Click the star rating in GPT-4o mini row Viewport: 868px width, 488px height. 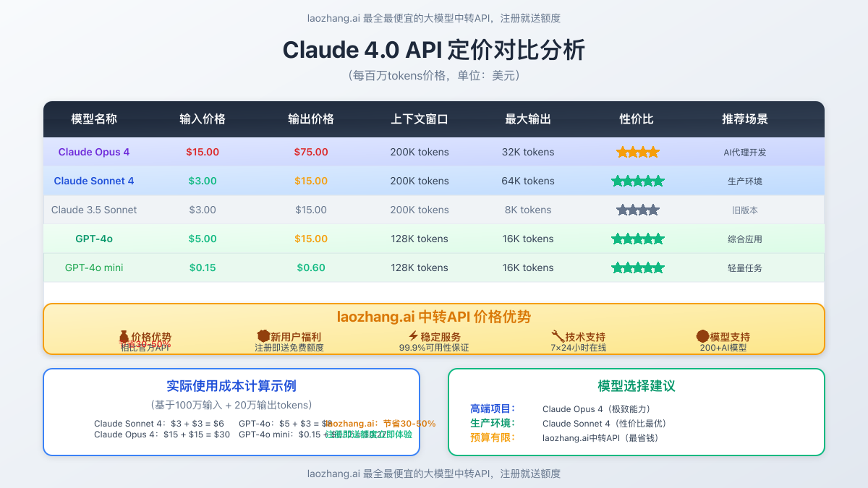point(637,267)
